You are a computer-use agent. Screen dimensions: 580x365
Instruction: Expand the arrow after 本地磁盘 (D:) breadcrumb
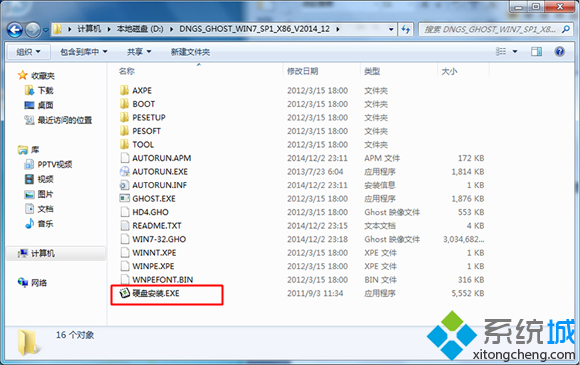171,29
